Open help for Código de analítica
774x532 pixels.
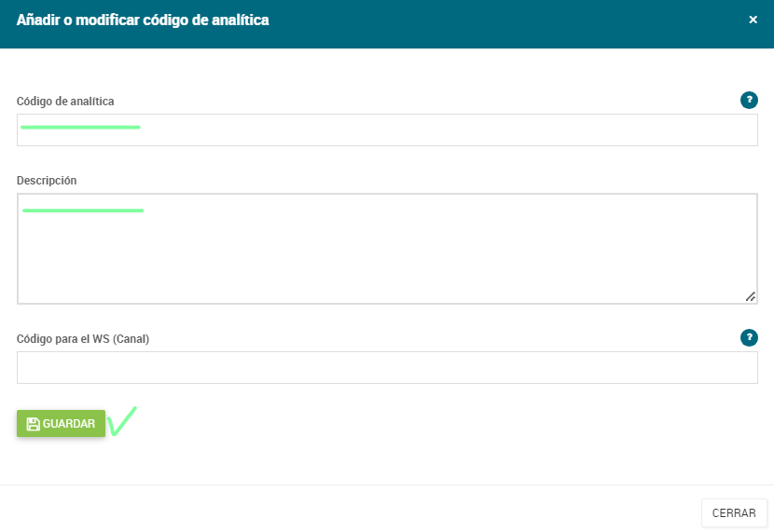coord(749,100)
